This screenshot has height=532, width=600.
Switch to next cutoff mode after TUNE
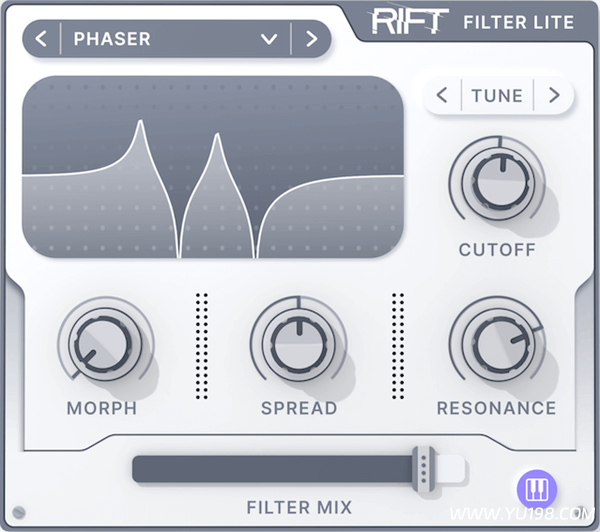[554, 95]
